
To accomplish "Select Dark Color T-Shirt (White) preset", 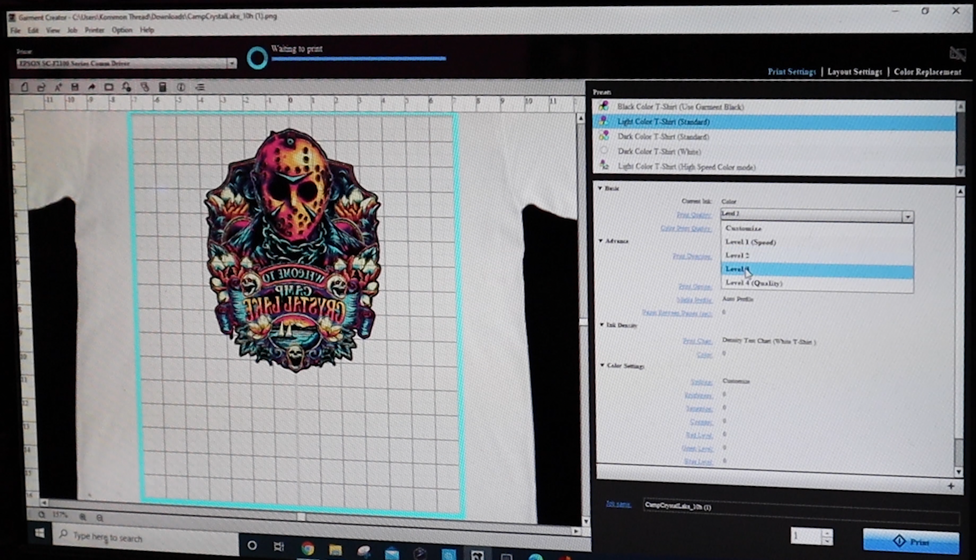I will click(659, 151).
